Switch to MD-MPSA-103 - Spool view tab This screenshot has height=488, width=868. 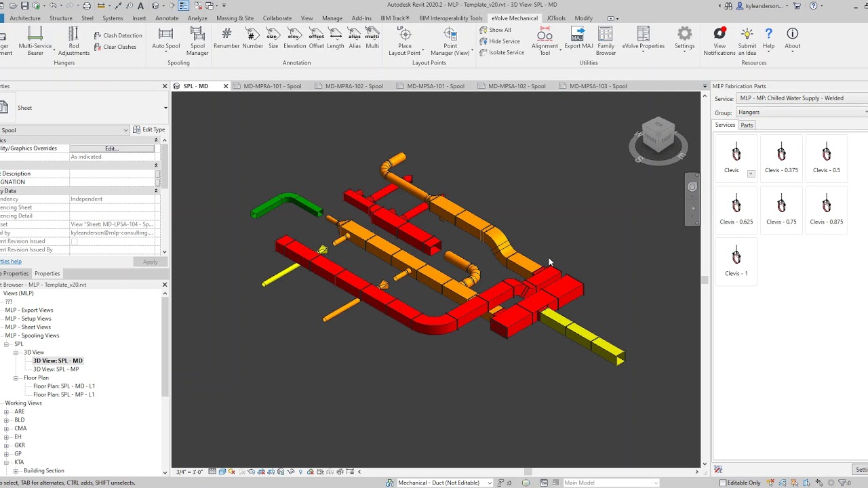coord(598,86)
